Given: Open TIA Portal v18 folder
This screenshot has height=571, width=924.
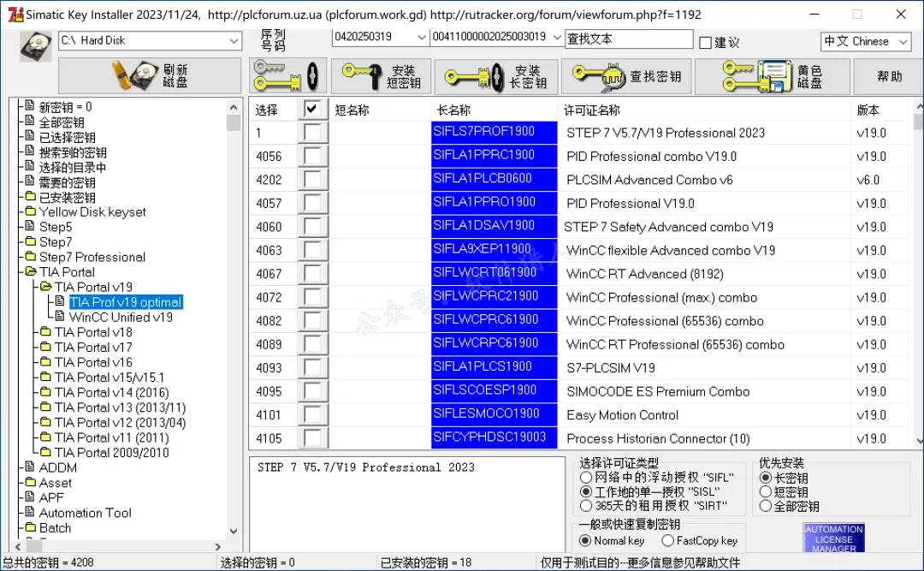Looking at the screenshot, I should (x=93, y=332).
